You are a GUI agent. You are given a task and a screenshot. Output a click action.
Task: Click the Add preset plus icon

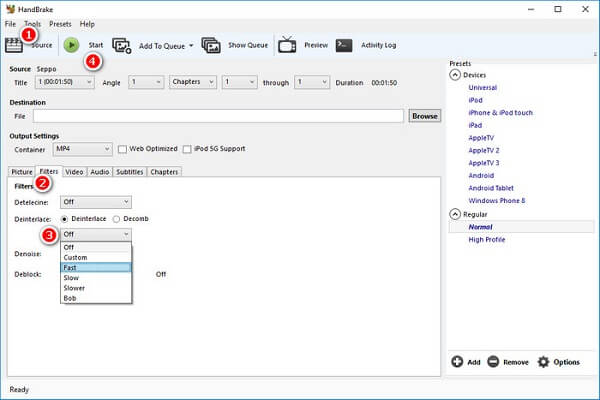click(x=457, y=361)
